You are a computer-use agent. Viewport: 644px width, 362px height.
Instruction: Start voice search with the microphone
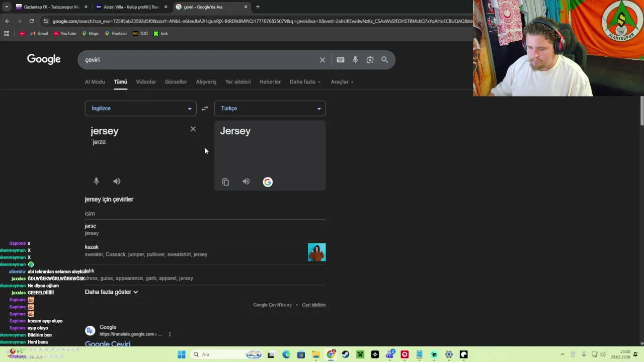click(355, 60)
